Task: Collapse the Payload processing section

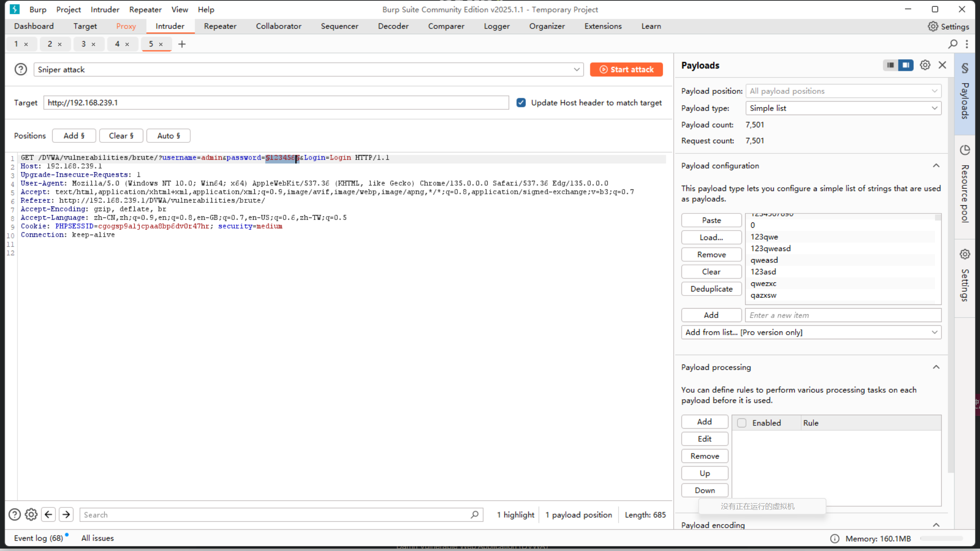Action: click(936, 367)
